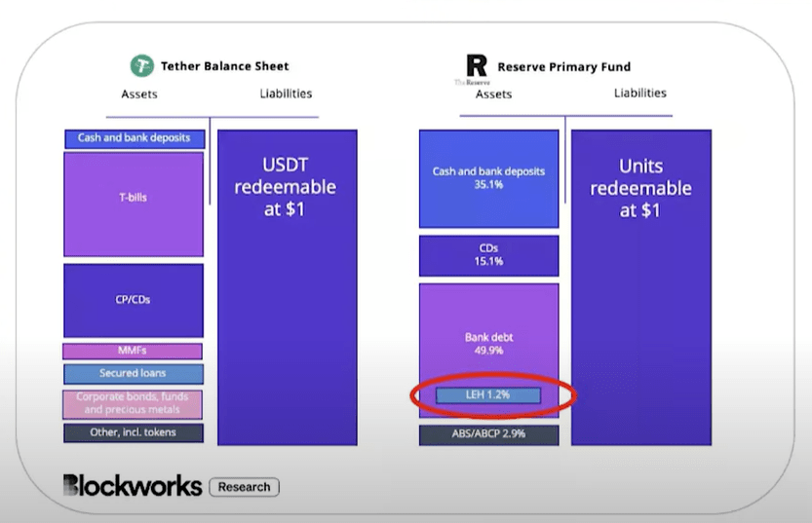Click the ABS/ABCP 2.9% bar

pos(488,434)
